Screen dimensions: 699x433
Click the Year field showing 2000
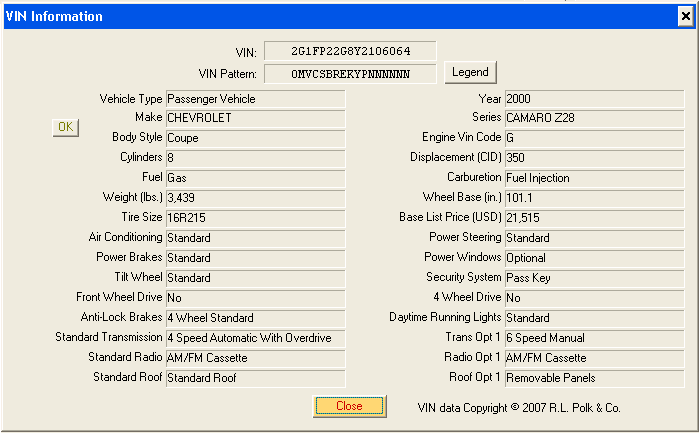[594, 99]
